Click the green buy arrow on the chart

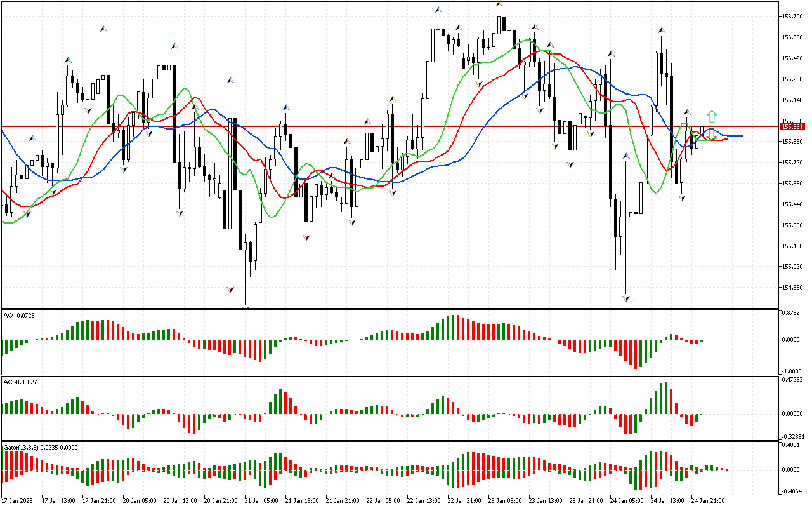(x=712, y=116)
